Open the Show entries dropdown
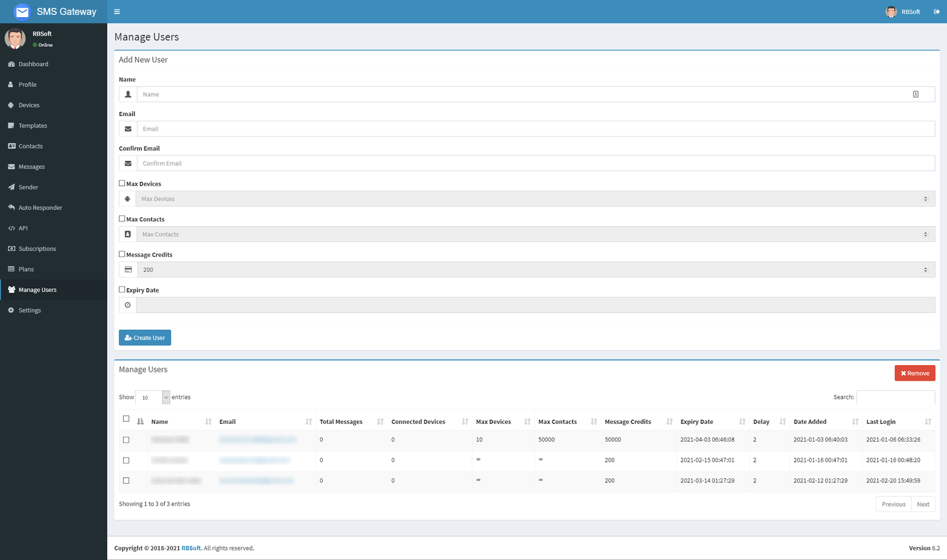The width and height of the screenshot is (947, 560). pos(153,398)
